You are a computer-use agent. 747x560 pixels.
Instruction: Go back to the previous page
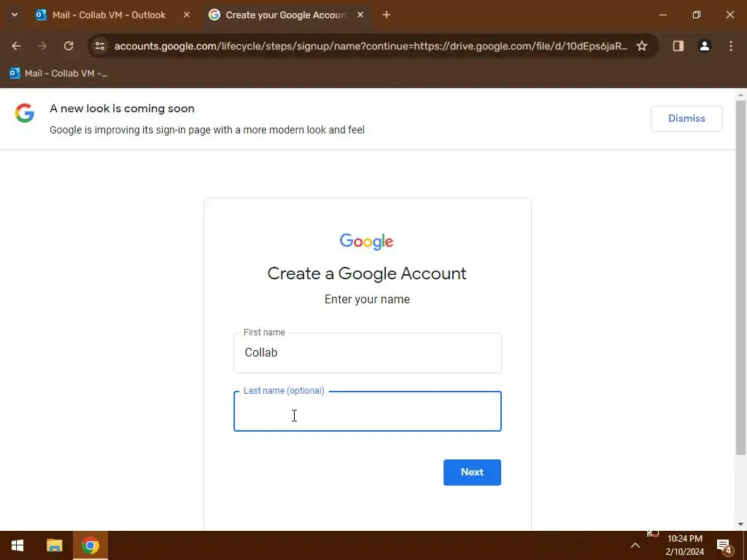[x=16, y=46]
